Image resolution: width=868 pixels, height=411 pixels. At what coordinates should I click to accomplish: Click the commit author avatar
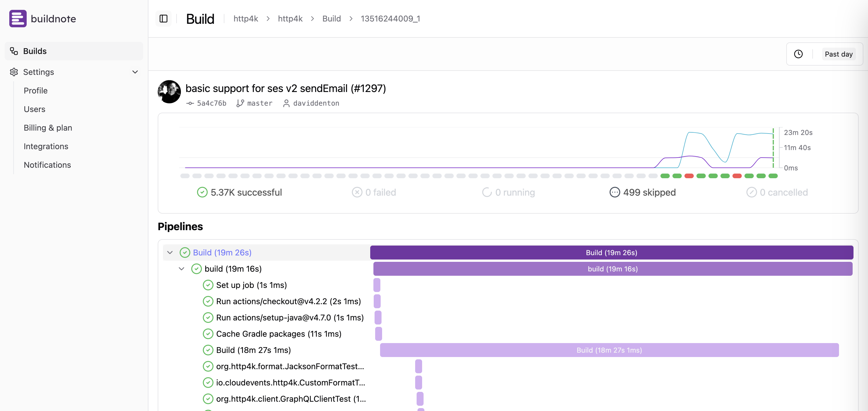pyautogui.click(x=169, y=91)
